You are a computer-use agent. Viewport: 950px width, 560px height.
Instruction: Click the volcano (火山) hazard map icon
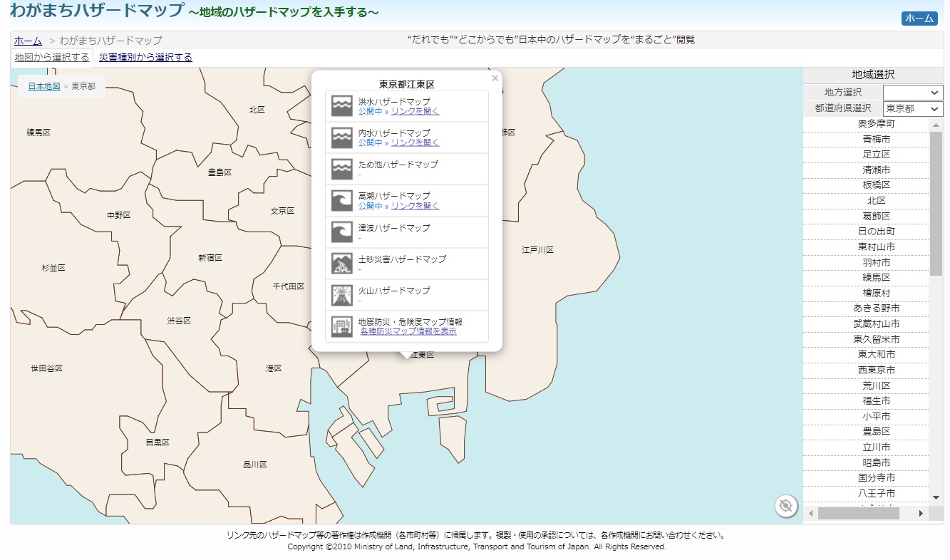(x=342, y=295)
